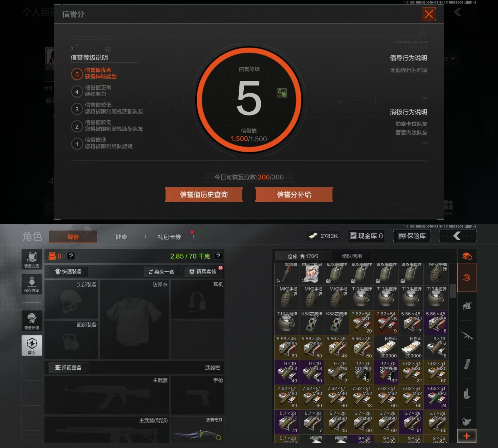Screen dimensions: 498x448
Task: Switch to the 健康 tab
Action: pos(121,237)
